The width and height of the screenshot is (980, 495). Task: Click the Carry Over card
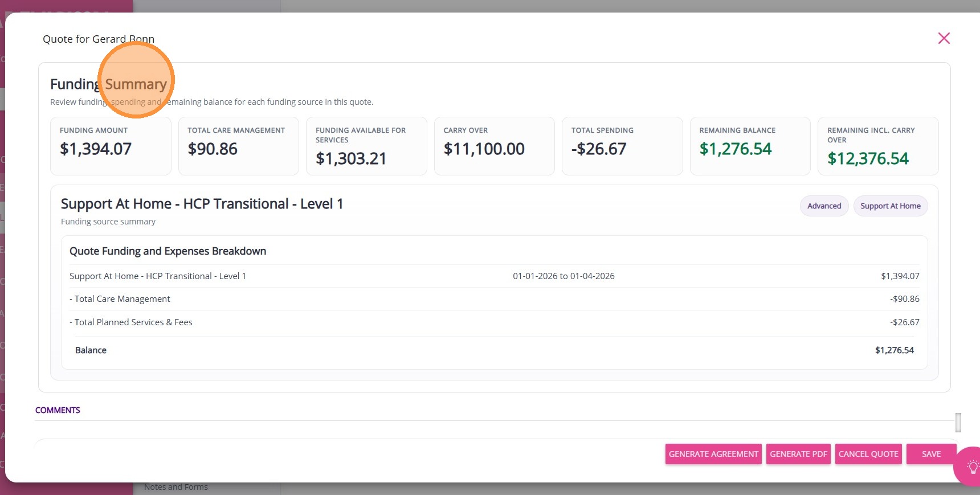[x=494, y=146]
